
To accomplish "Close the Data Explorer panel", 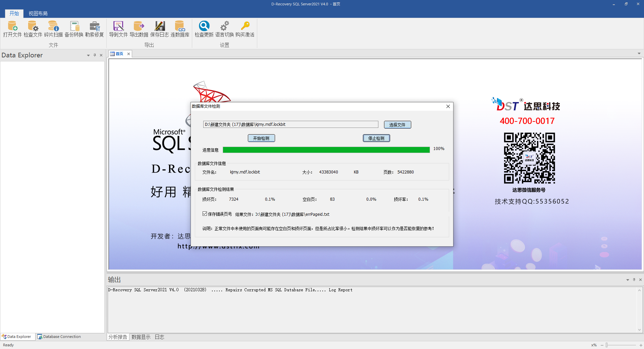I will pyautogui.click(x=101, y=55).
